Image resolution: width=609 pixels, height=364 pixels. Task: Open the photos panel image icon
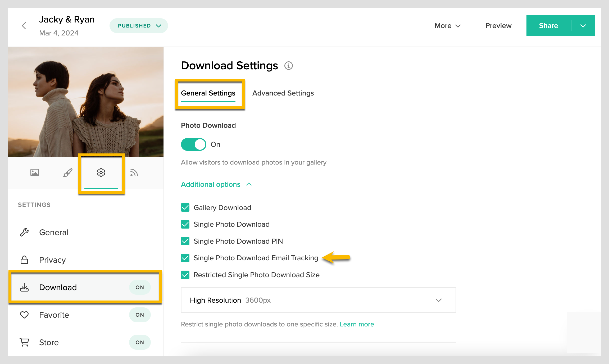tap(35, 173)
